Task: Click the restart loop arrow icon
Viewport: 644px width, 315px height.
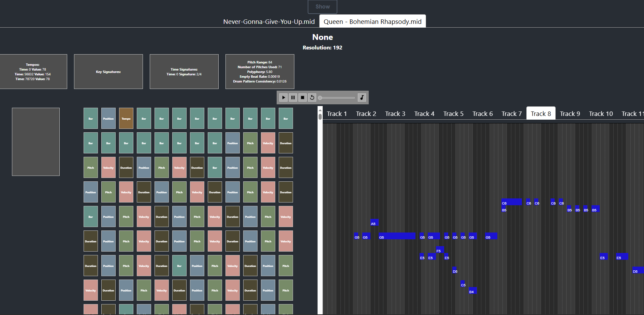Action: (312, 97)
